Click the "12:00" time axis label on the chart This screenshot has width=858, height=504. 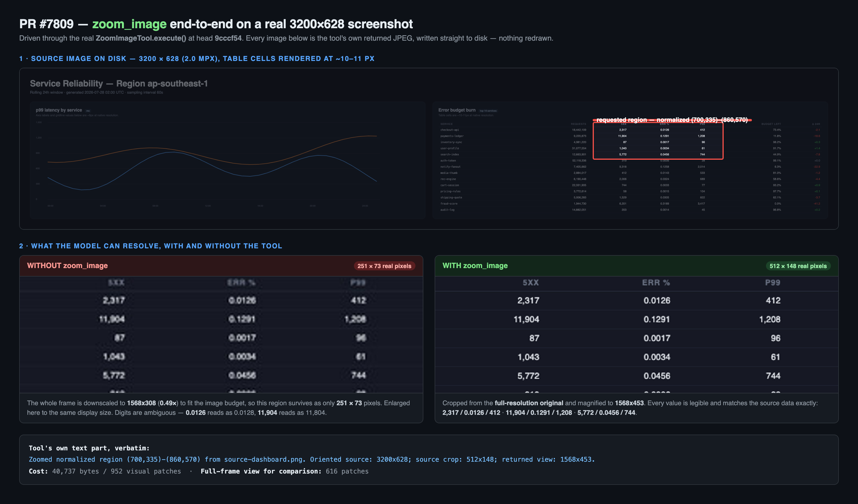coord(208,206)
